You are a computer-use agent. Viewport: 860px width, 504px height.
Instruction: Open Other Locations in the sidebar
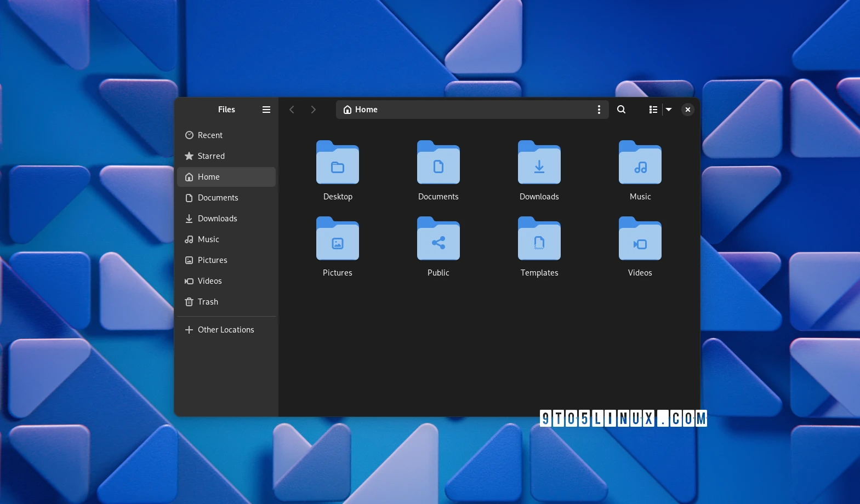226,330
